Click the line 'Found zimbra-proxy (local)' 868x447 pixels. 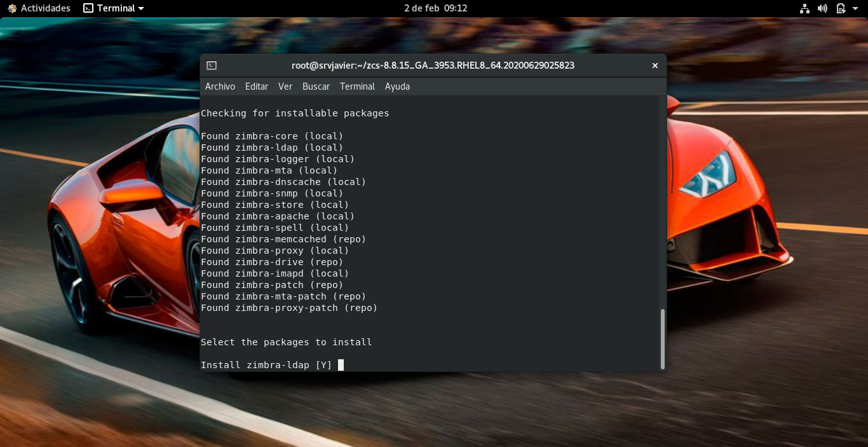275,251
